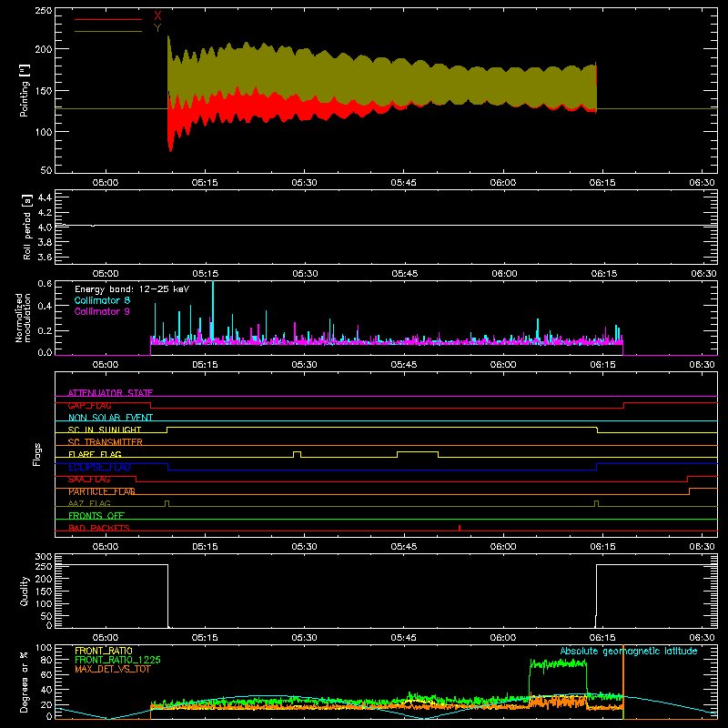Image resolution: width=728 pixels, height=728 pixels.
Task: Click the red X legend line
Action: click(108, 19)
